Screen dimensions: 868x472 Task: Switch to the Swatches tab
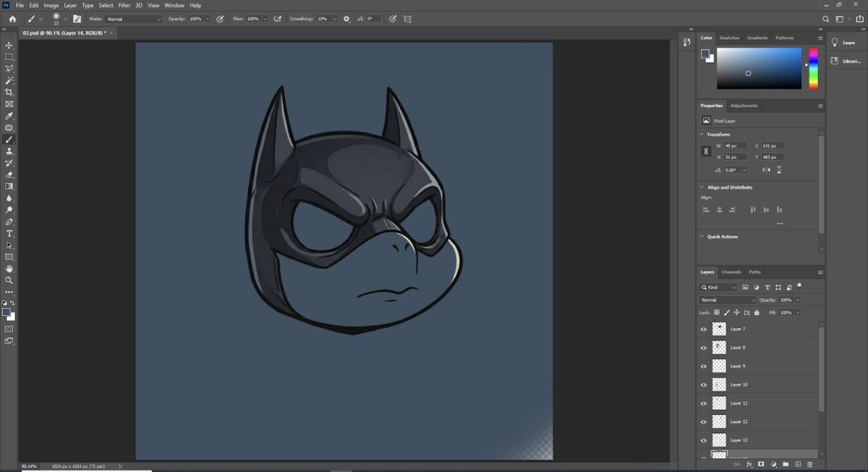pos(729,38)
